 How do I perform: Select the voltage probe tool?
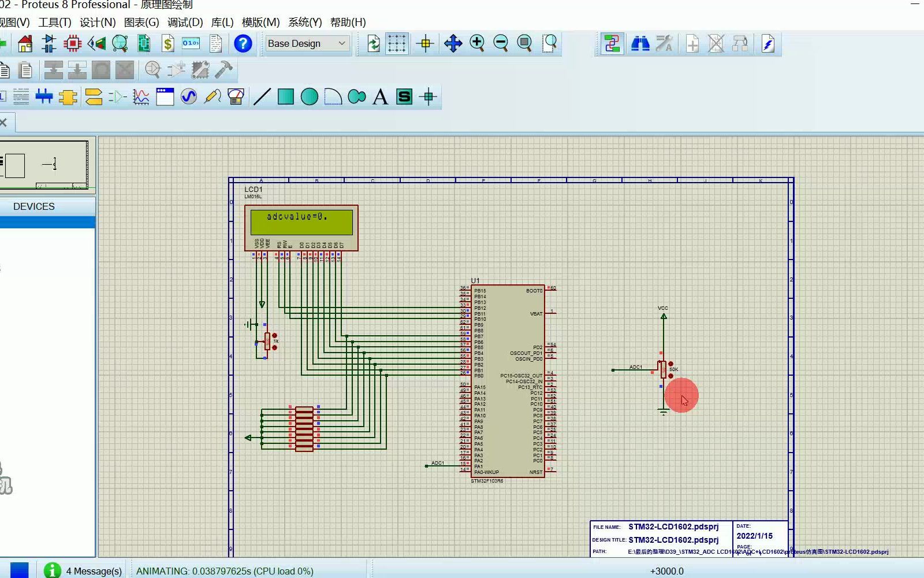[213, 97]
